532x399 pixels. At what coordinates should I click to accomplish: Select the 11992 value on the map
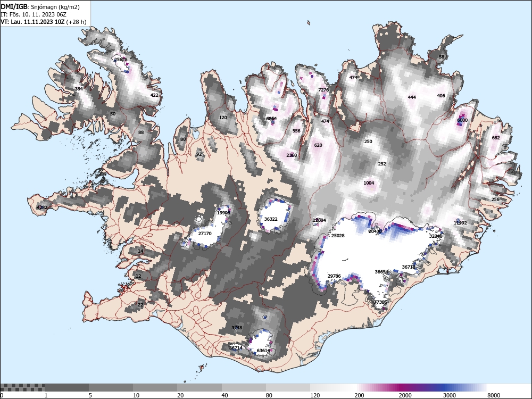[x=460, y=223]
